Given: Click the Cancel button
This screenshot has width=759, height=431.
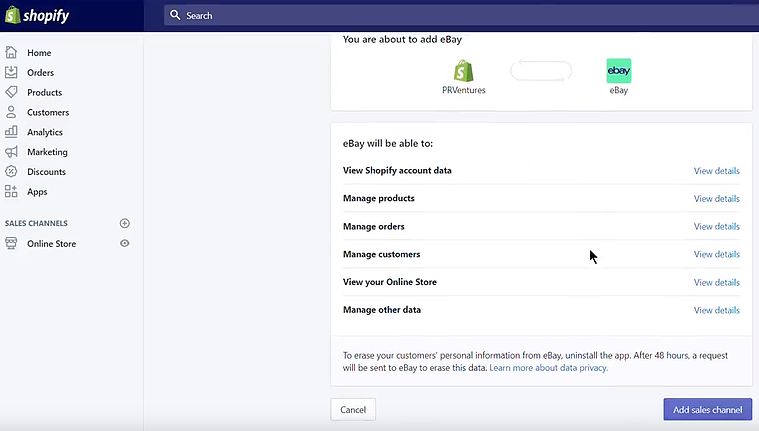Looking at the screenshot, I should (x=353, y=410).
